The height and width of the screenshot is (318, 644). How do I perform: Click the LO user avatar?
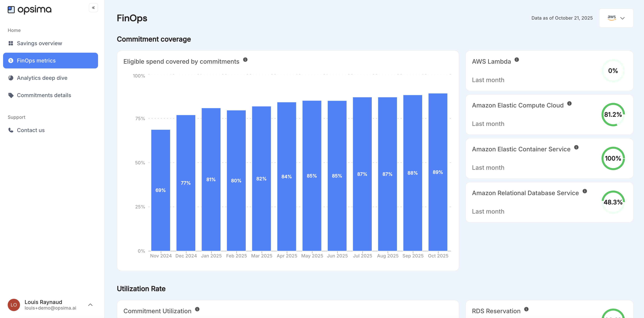click(x=14, y=305)
